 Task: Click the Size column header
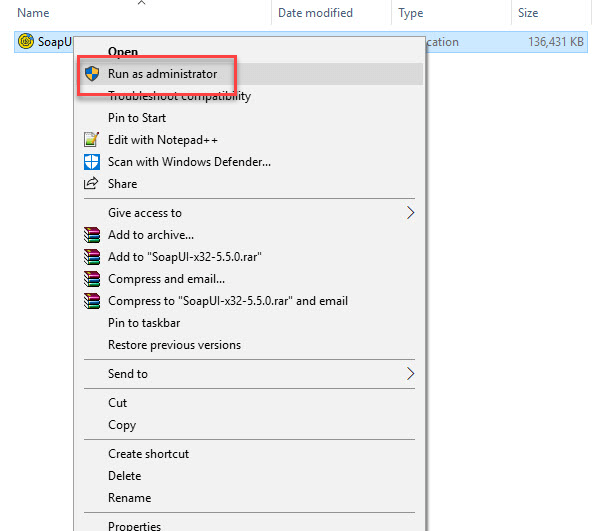[527, 13]
